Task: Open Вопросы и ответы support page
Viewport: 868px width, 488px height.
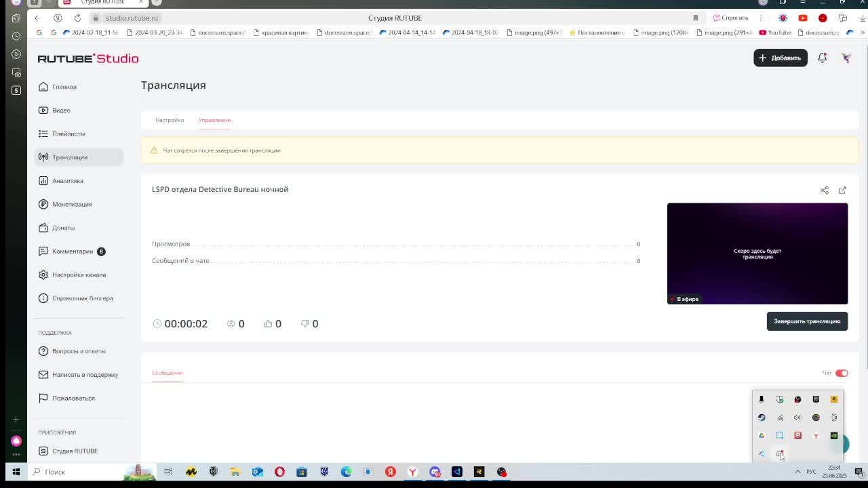Action: point(79,351)
